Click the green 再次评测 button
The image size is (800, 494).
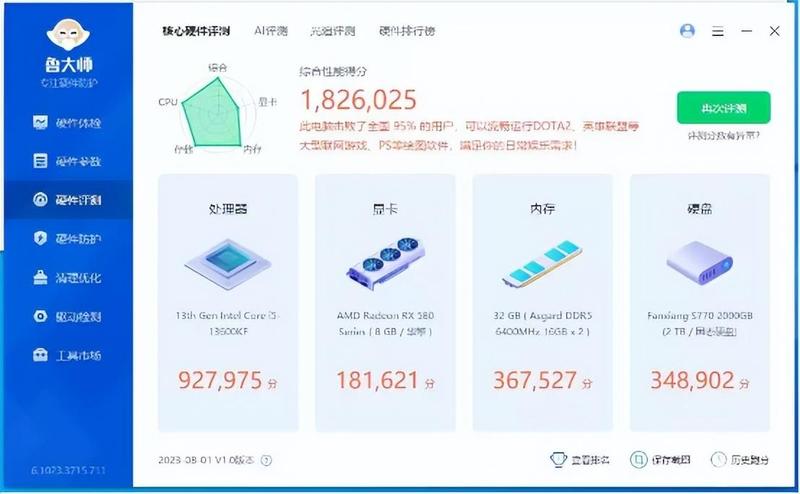(723, 108)
